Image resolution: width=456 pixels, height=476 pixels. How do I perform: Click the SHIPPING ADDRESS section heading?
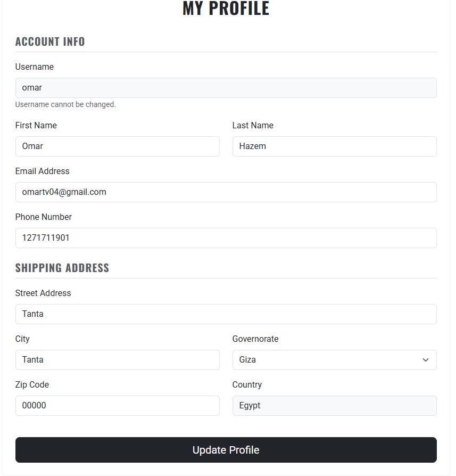62,268
